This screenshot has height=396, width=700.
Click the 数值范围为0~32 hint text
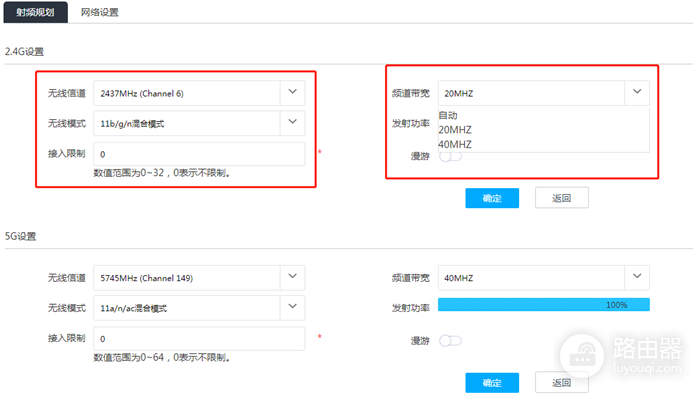click(162, 173)
